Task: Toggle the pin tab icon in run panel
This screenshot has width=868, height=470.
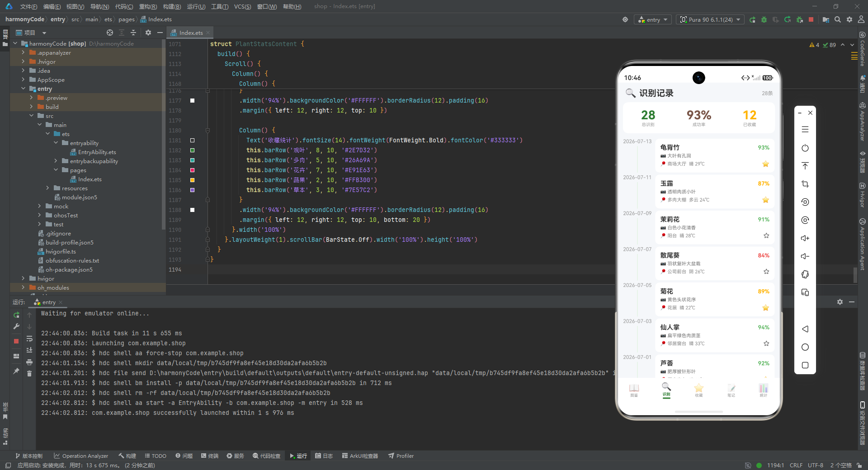Action: 16,371
